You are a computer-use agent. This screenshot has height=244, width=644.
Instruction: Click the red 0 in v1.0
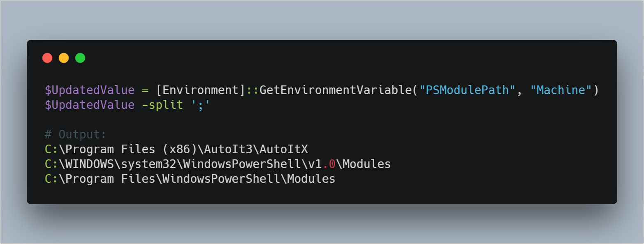[332, 164]
